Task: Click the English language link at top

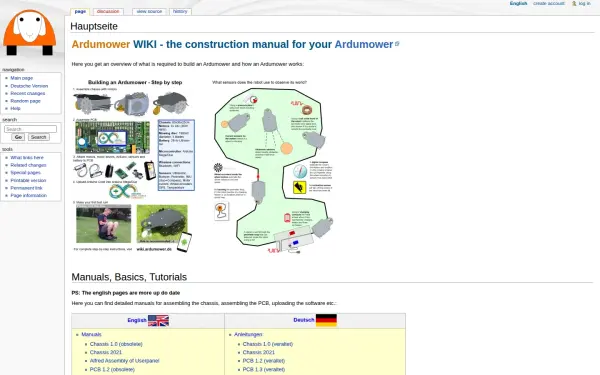Action: point(518,3)
